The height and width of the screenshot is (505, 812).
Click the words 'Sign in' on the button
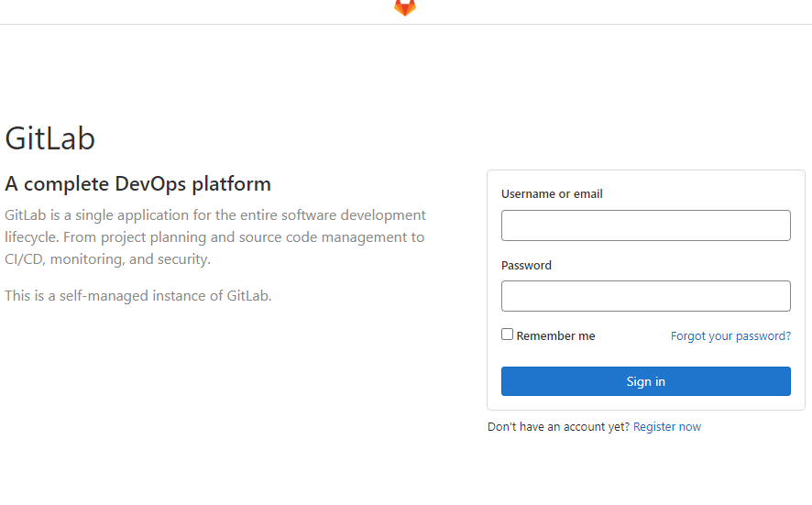coord(646,381)
